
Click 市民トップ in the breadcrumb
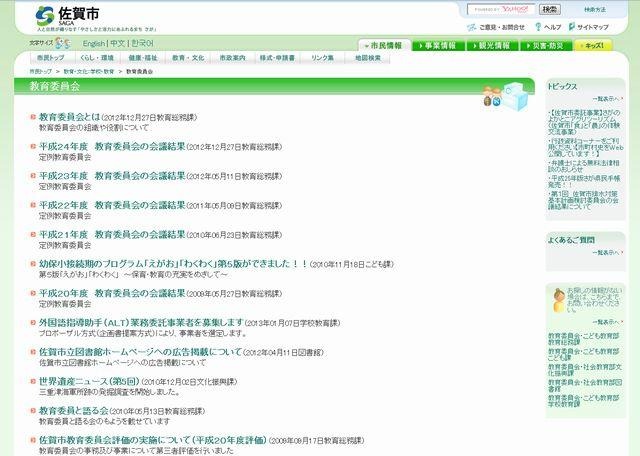pos(40,71)
